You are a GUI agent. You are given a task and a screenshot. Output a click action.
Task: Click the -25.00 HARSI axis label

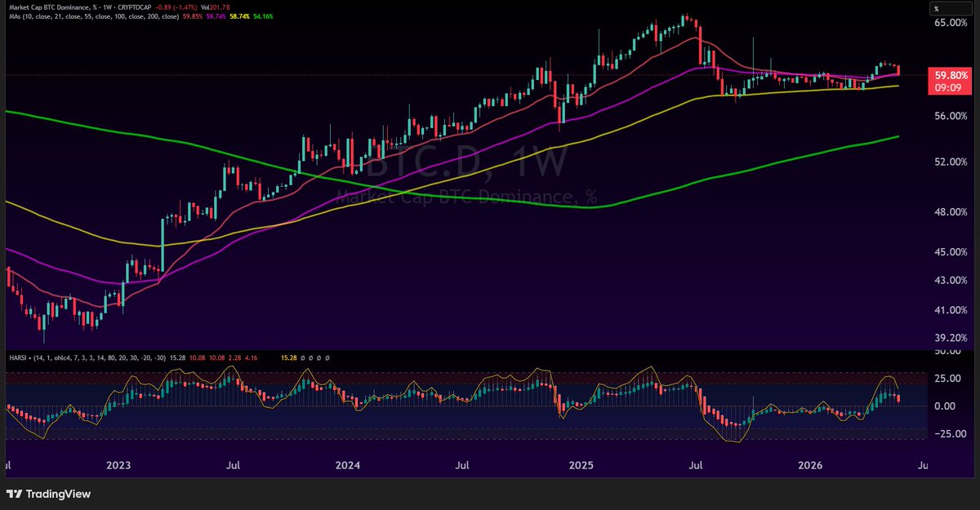click(x=949, y=433)
